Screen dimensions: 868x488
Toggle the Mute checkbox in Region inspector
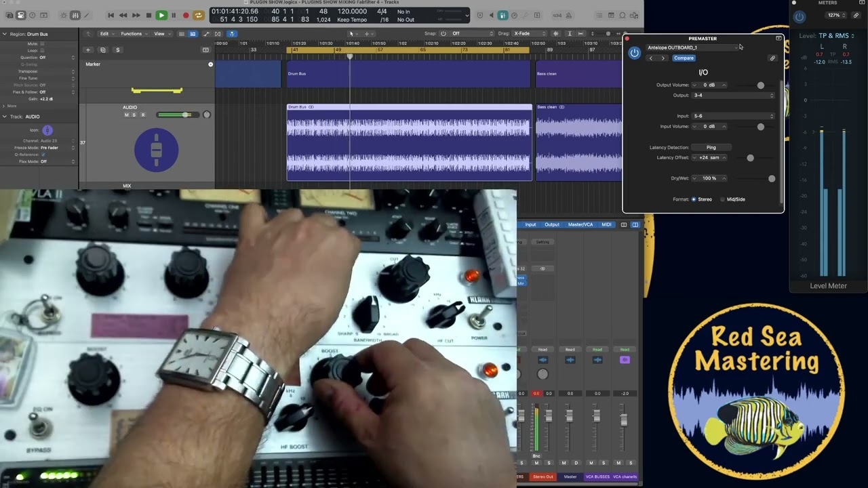41,43
